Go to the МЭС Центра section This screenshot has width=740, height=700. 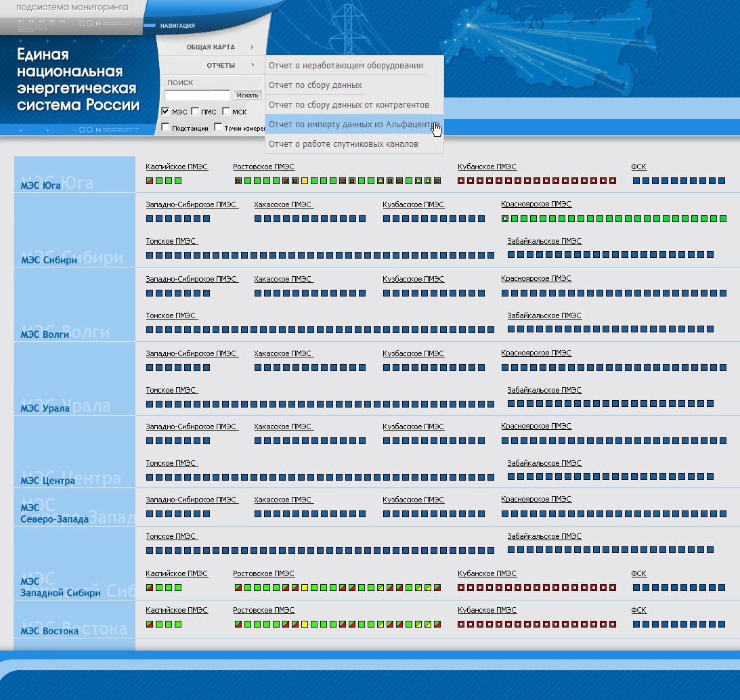[x=47, y=481]
